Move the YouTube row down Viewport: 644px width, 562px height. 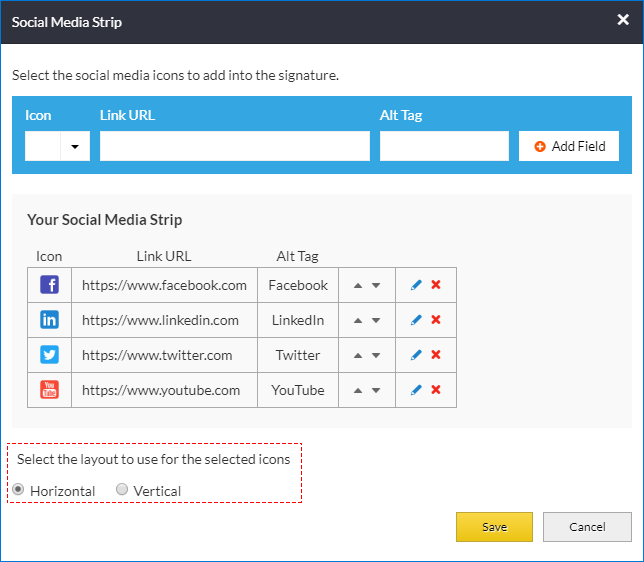[376, 390]
